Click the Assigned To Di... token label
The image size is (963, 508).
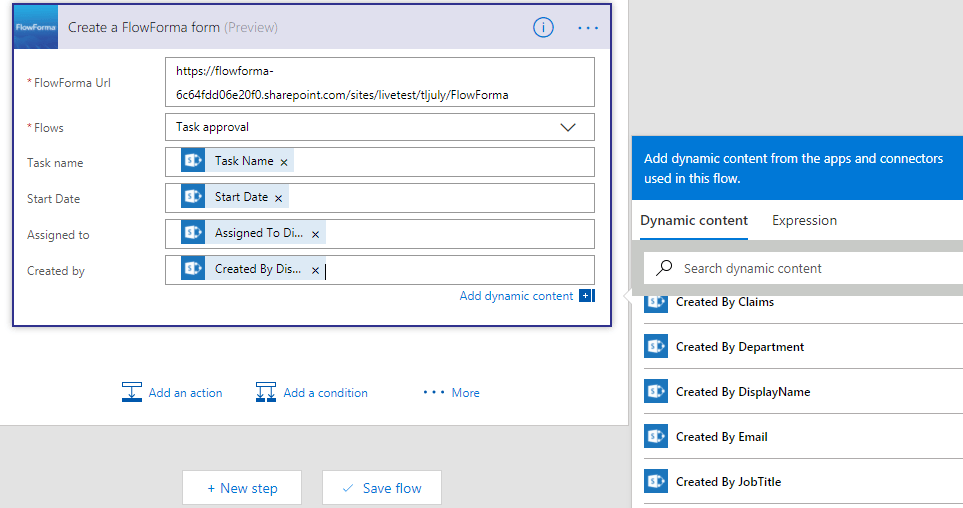pos(259,233)
